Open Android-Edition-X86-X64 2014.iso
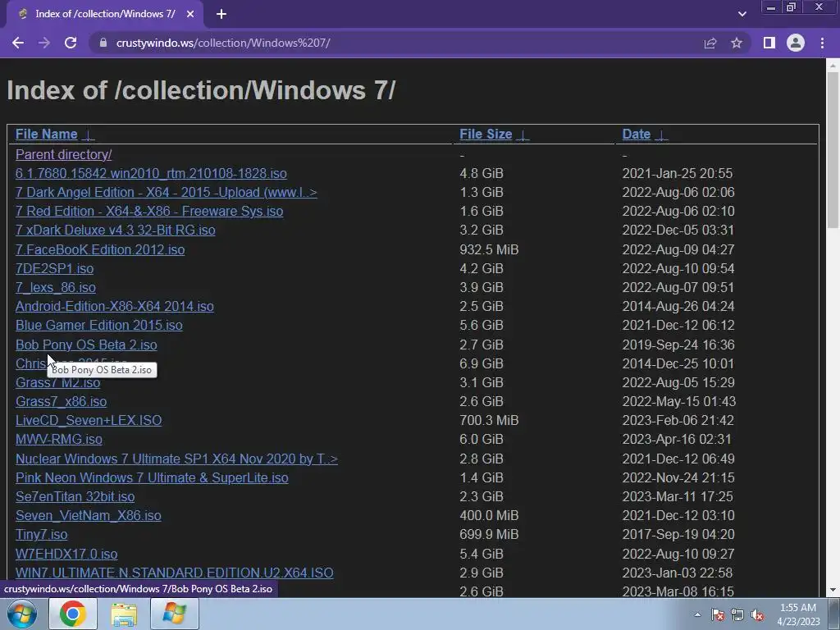 (x=115, y=307)
